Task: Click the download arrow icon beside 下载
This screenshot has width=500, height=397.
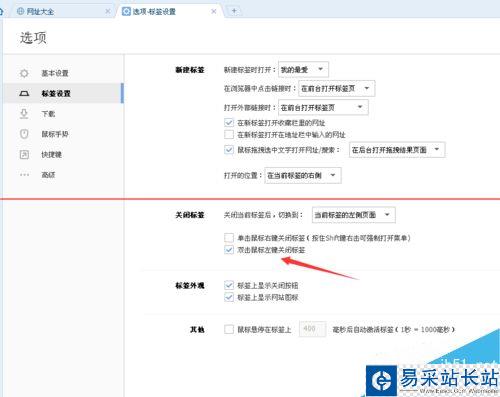Action: tap(24, 114)
